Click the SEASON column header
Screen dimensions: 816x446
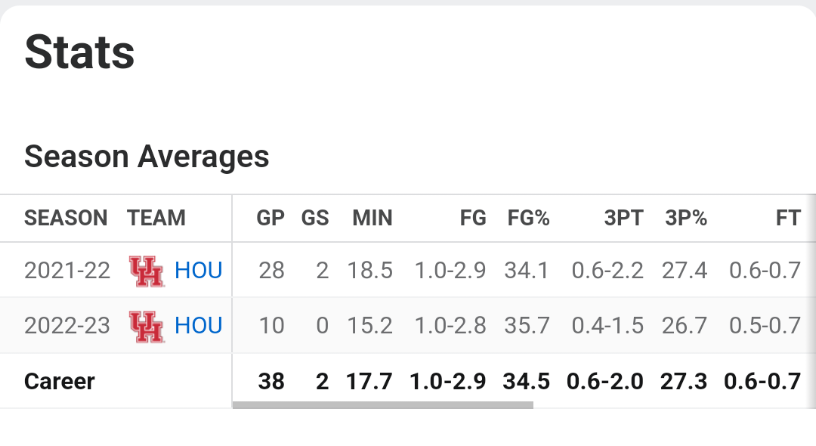[x=66, y=218]
